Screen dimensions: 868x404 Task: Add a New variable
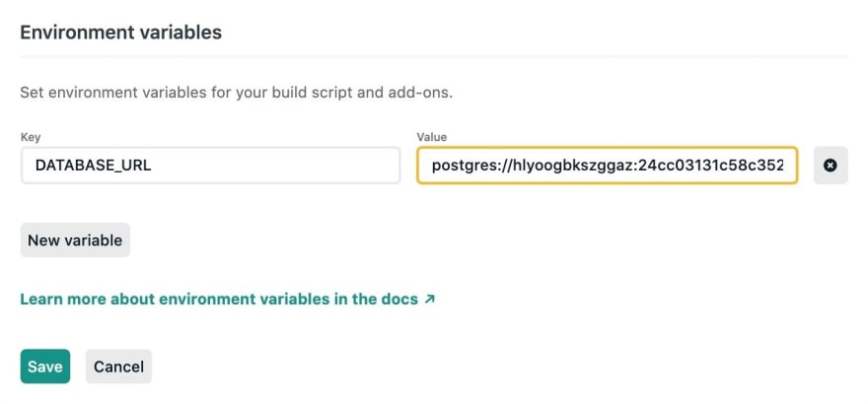75,239
